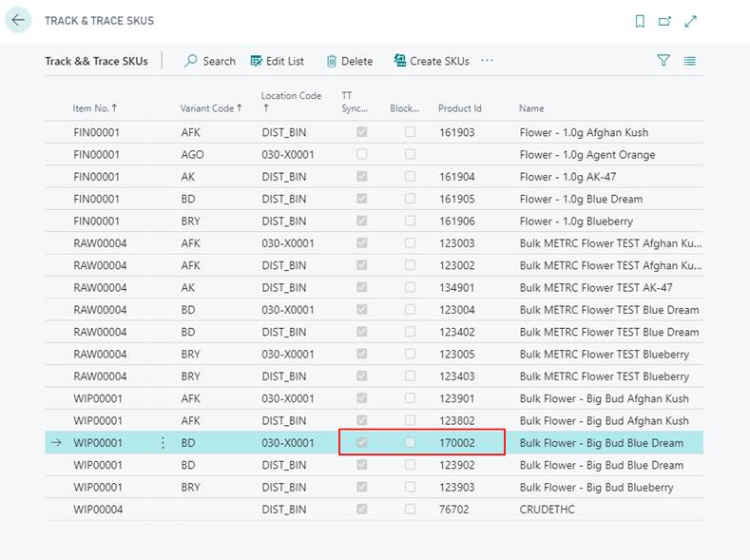The width and height of the screenshot is (750, 560).
Task: Expand page to full screen icon
Action: 691,21
